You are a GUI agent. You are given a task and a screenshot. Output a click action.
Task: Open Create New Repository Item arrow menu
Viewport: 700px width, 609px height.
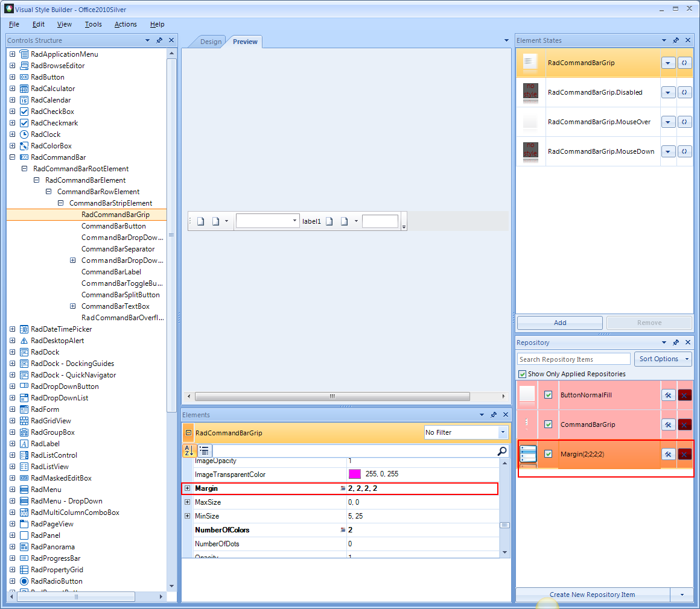[682, 595]
